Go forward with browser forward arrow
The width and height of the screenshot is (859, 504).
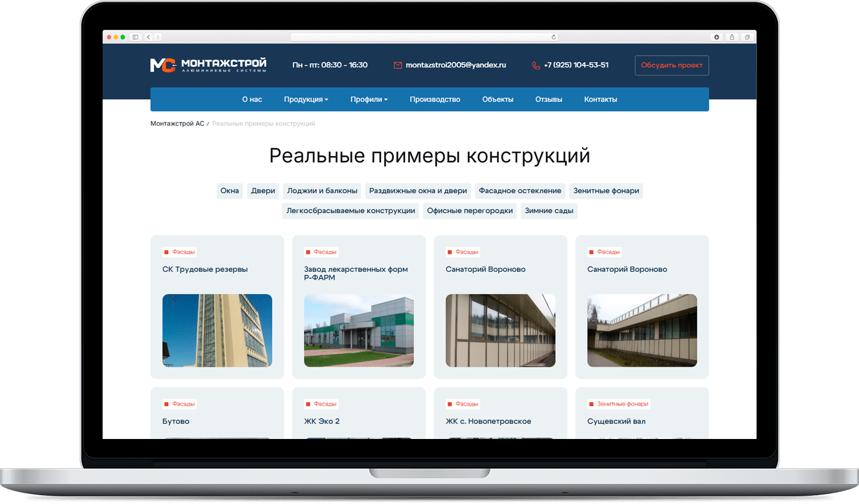click(157, 37)
